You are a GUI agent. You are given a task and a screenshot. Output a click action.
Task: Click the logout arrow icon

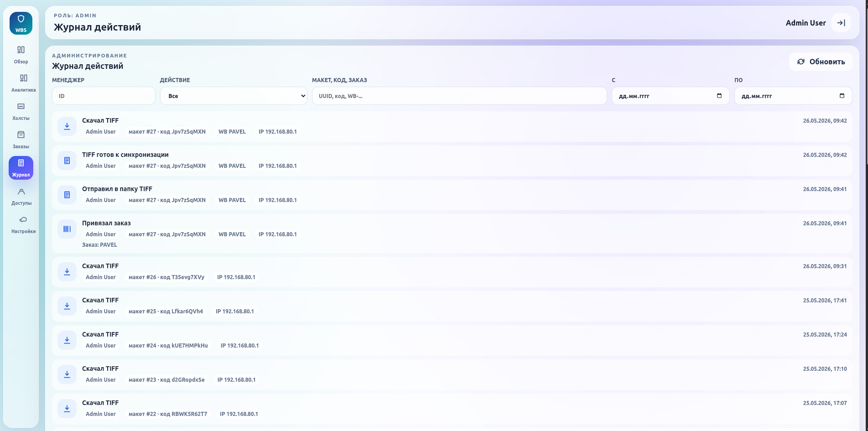(x=841, y=23)
